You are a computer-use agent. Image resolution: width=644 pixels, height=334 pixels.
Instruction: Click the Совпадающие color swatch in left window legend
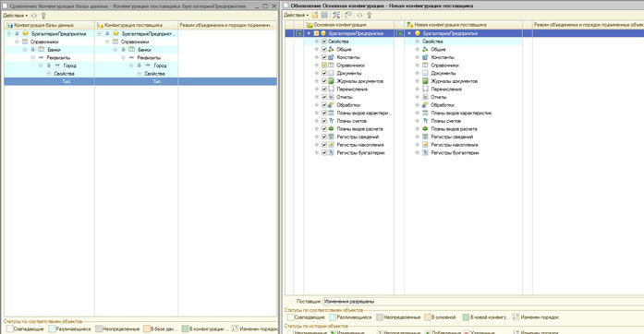click(9, 328)
